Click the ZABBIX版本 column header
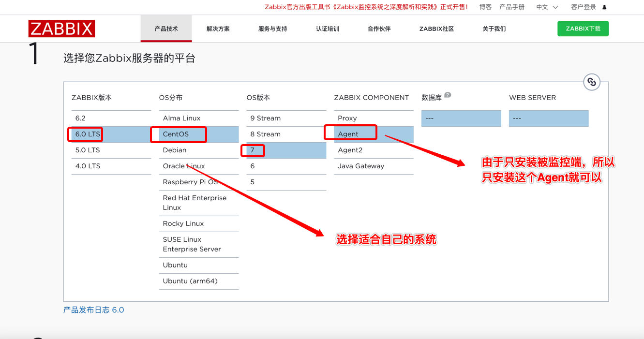This screenshot has width=644, height=339. [x=91, y=98]
